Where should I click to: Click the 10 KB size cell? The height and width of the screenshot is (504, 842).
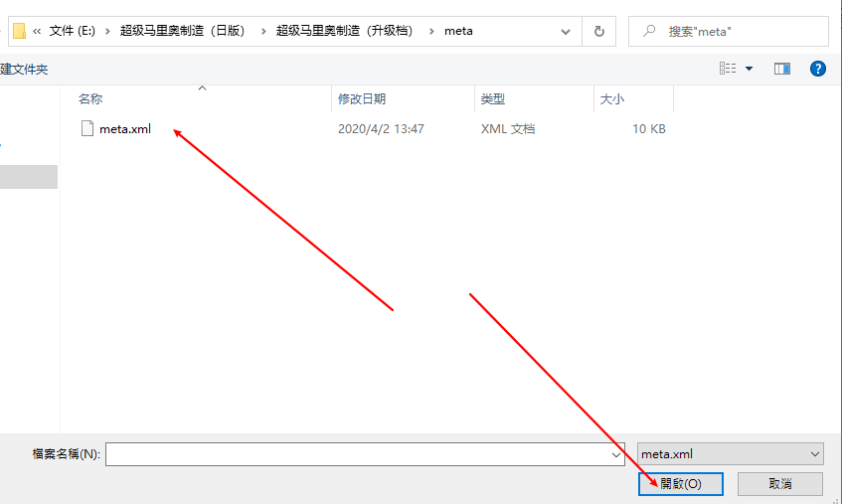(x=649, y=129)
